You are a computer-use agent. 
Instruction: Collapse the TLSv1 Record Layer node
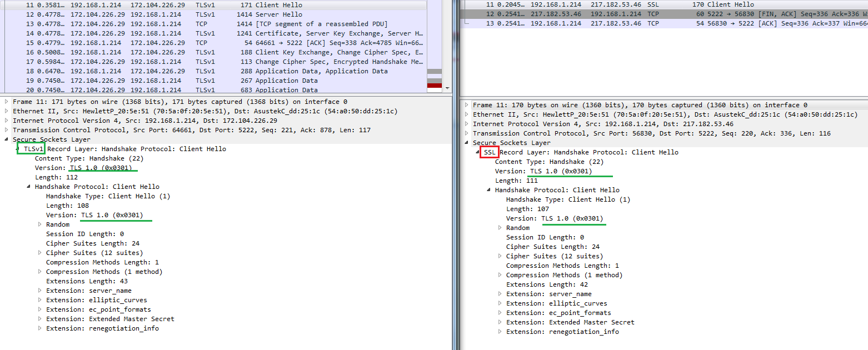click(18, 149)
